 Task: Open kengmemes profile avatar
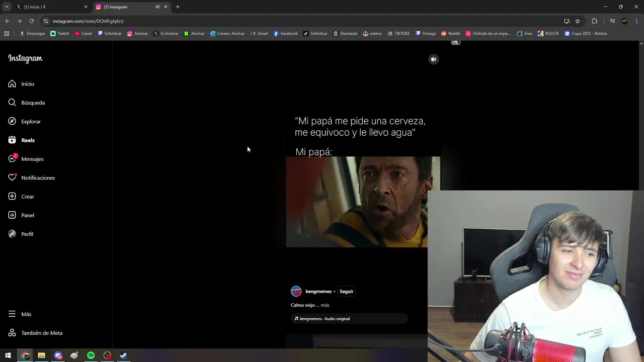(296, 291)
